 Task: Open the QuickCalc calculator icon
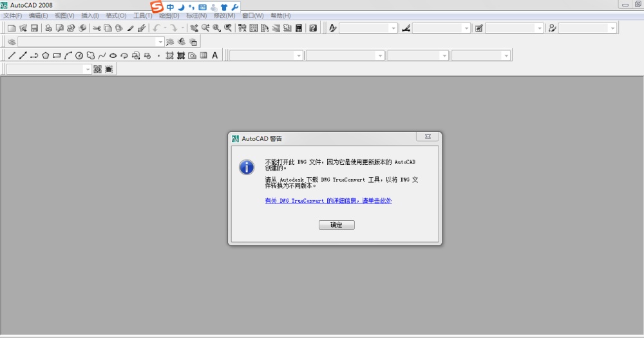click(x=299, y=28)
